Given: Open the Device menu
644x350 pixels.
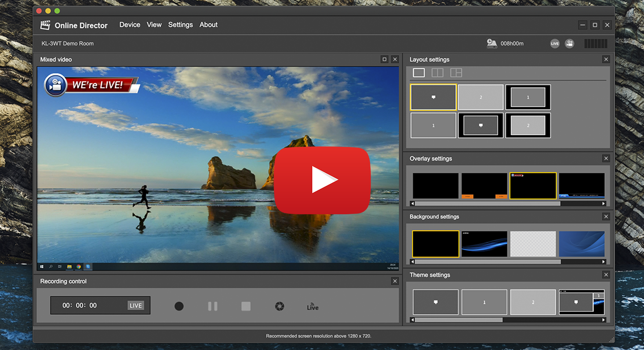Looking at the screenshot, I should tap(130, 25).
